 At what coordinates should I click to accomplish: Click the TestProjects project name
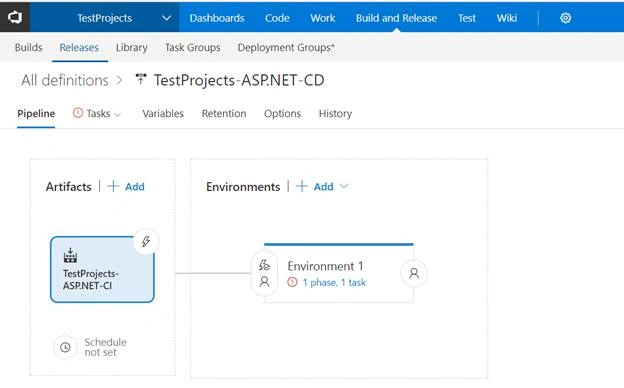click(x=104, y=18)
